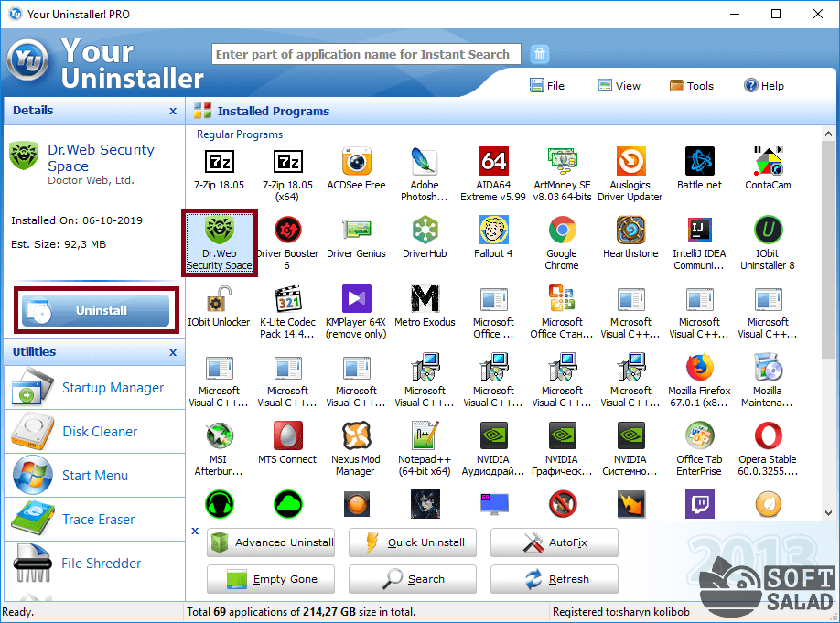Select the Google Chrome program icon
The width and height of the screenshot is (840, 623).
[x=562, y=231]
